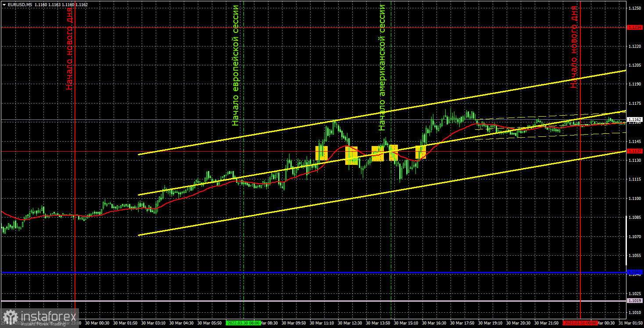Click the EURUSD,M5 symbol and OHLC header text
The height and width of the screenshot is (328, 644).
click(x=47, y=4)
